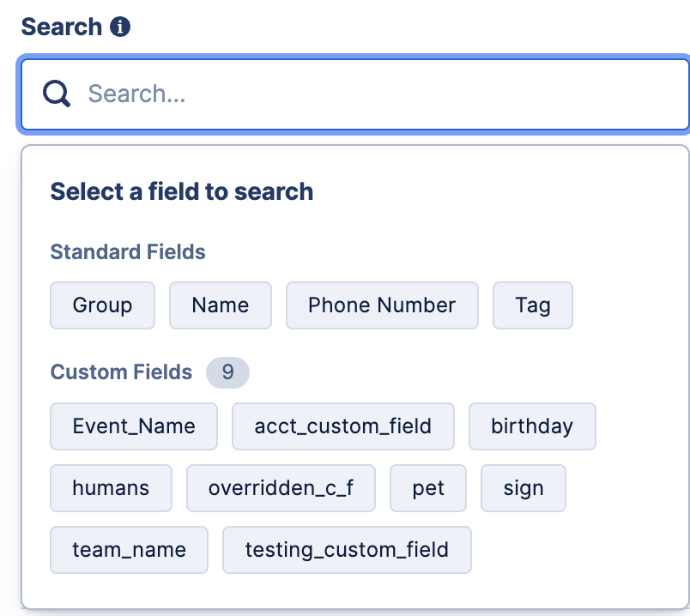Select the Event_Name custom field
The image size is (690, 616).
134,426
